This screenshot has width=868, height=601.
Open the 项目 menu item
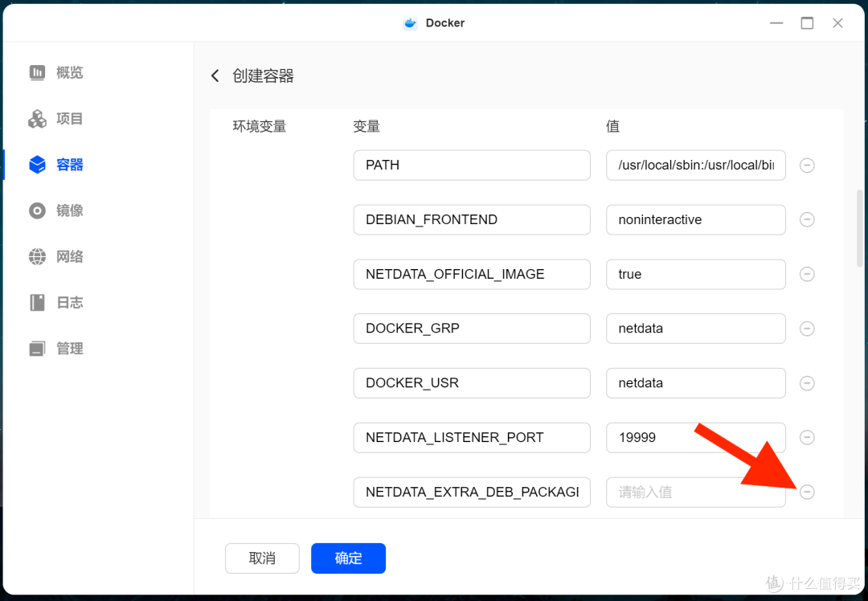pos(70,118)
